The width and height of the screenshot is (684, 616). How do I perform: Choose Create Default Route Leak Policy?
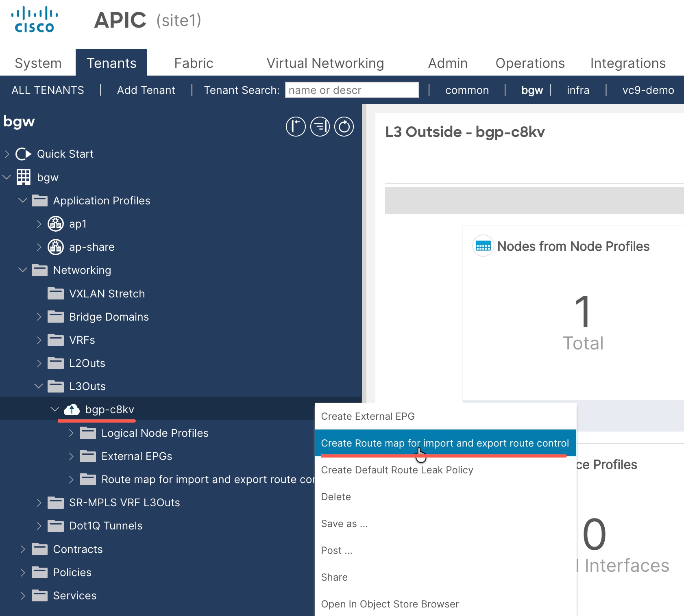(445, 470)
